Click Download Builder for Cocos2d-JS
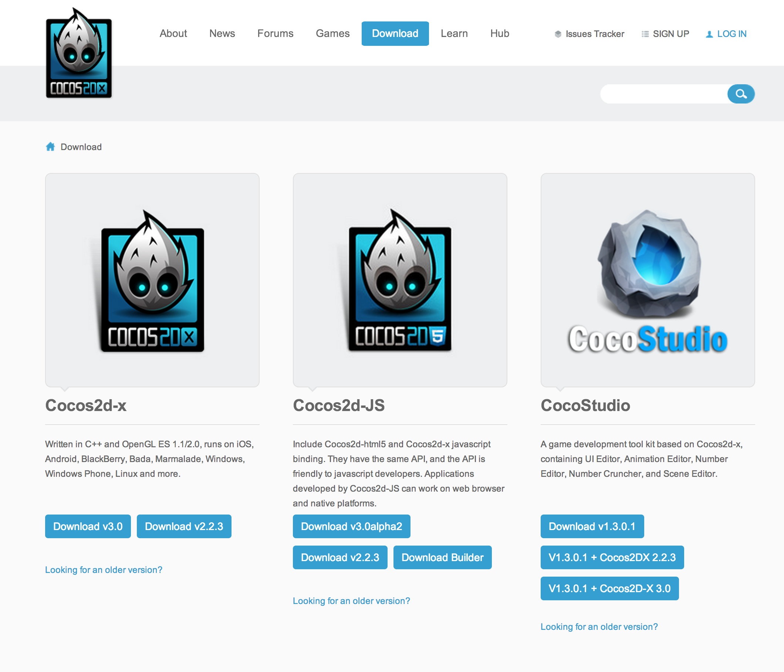Viewport: 784px width, 672px height. tap(442, 557)
